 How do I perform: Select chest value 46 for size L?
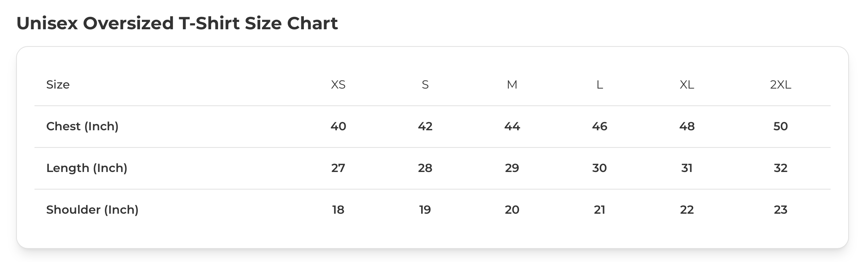pos(599,126)
